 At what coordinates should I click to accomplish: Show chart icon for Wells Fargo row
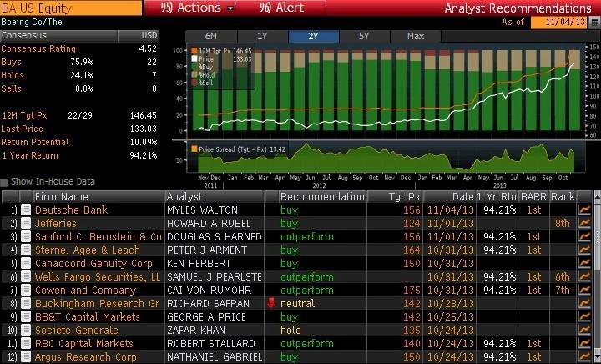(x=584, y=277)
